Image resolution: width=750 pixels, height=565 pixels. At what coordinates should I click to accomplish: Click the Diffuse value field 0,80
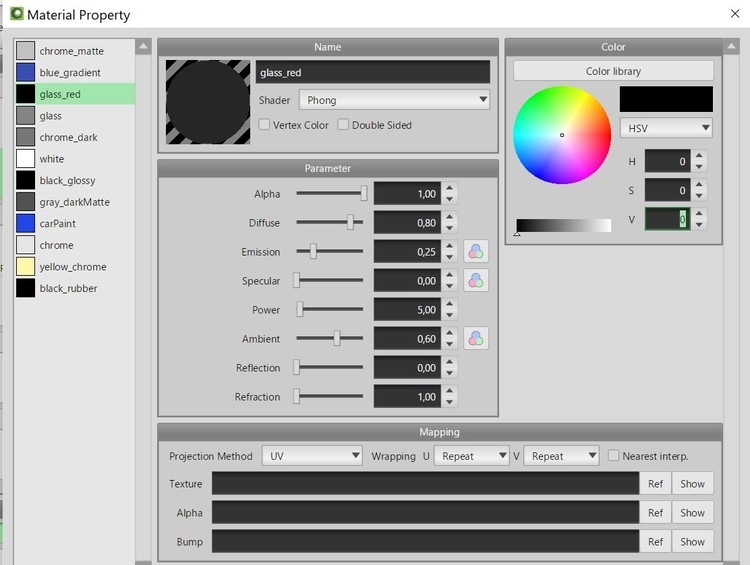tap(408, 222)
